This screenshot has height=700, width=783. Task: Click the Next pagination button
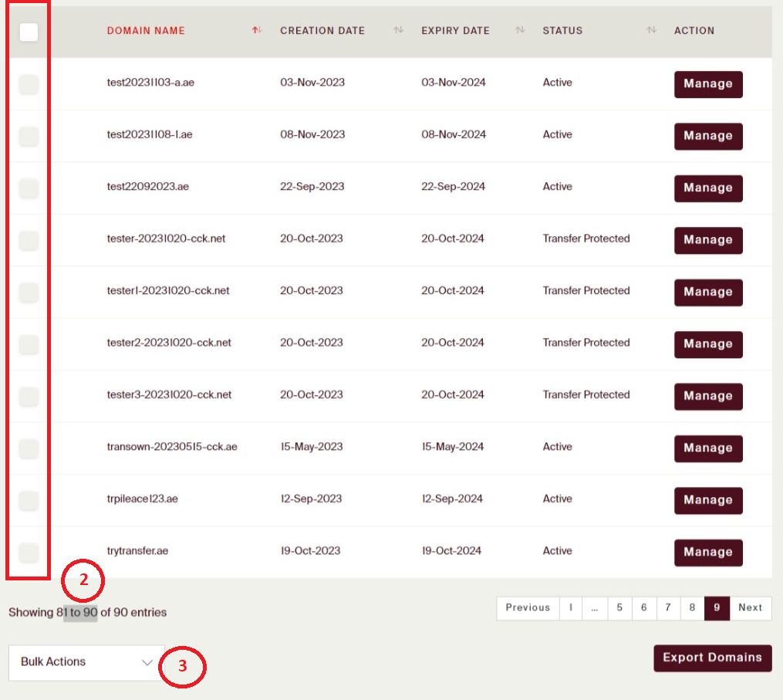pyautogui.click(x=750, y=608)
